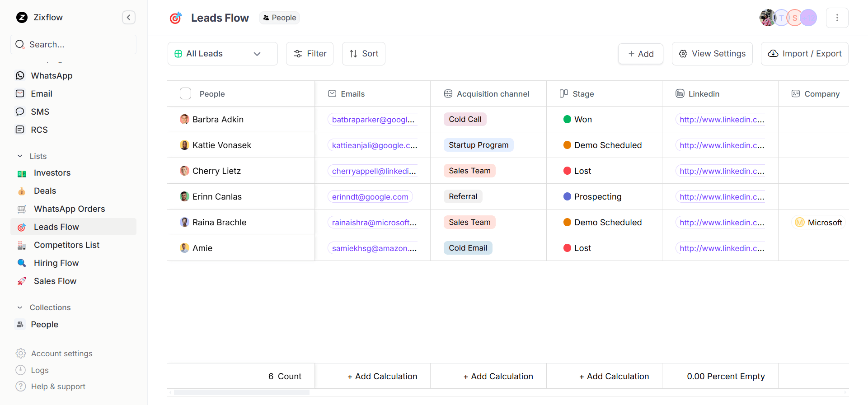
Task: Click the horizontal scrollbar below the table
Action: [242, 392]
